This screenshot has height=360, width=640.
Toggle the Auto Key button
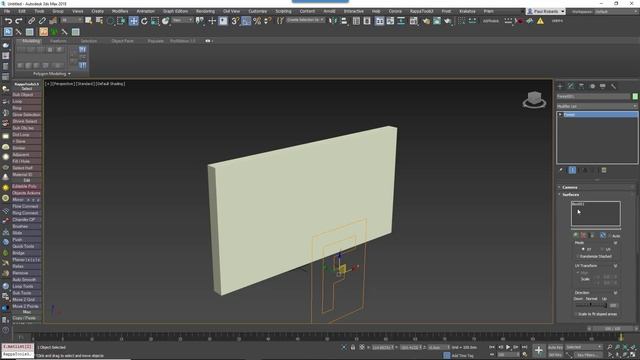(555, 347)
